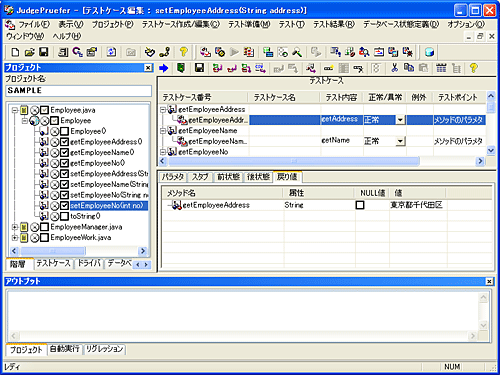500x375 pixels.
Task: Close the アウトプット panel
Action: [489, 282]
